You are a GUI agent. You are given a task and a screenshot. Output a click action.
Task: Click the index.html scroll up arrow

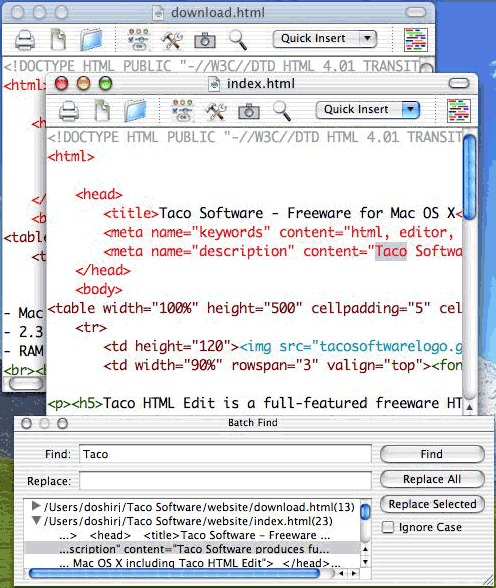tap(470, 407)
